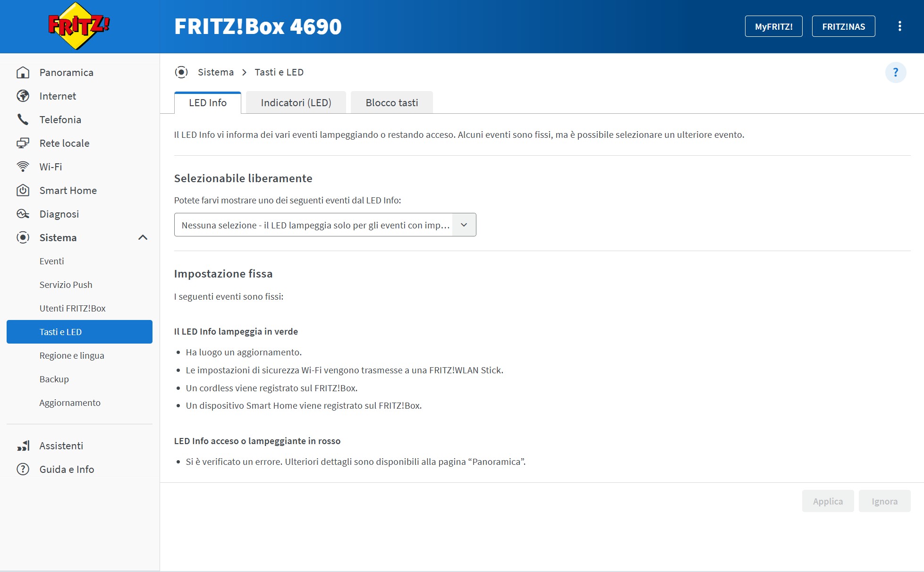Switch to the Blocco tasti tab
924x572 pixels.
coord(392,103)
